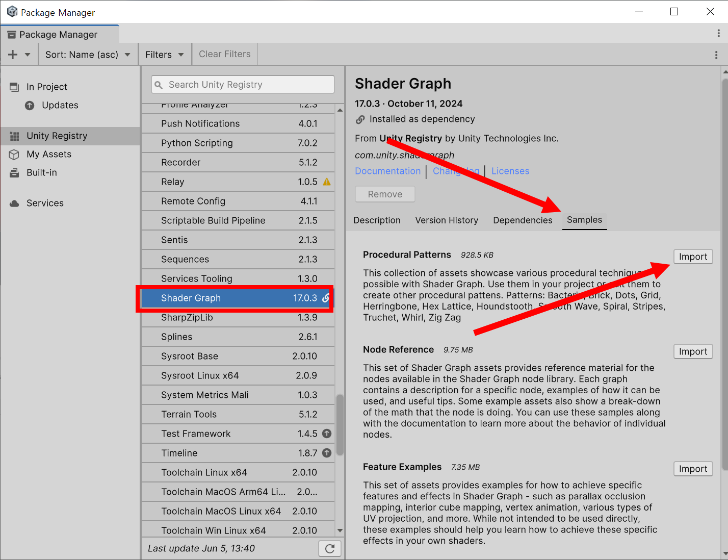Screen dimensions: 728x560
Task: Select the Splines package
Action: (238, 337)
